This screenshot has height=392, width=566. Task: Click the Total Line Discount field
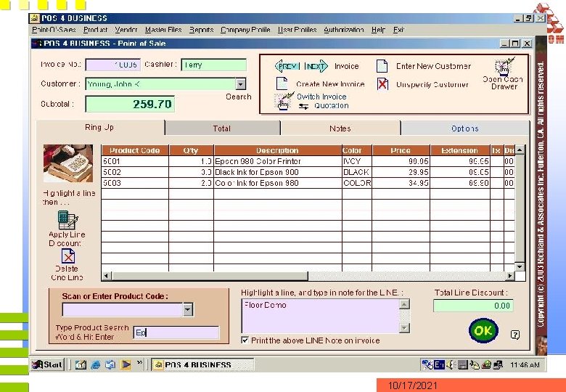click(x=473, y=306)
